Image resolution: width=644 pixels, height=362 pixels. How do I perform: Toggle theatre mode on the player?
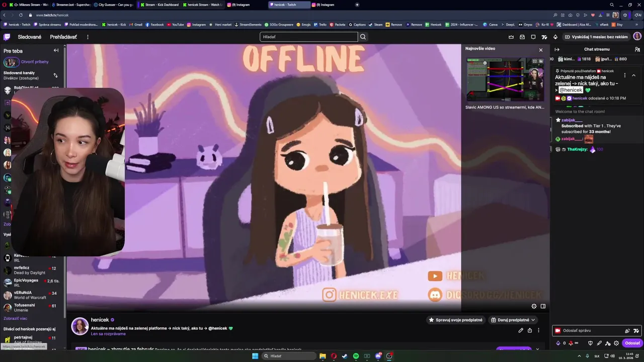point(543,306)
